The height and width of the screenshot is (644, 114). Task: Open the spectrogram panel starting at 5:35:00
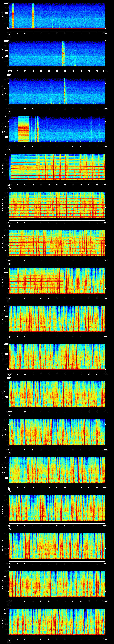coord(57,508)
